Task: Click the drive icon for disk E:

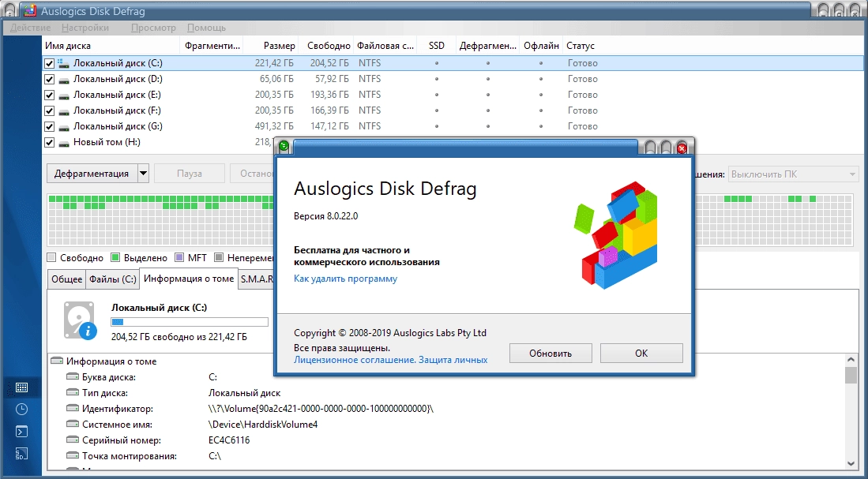Action: 64,95
